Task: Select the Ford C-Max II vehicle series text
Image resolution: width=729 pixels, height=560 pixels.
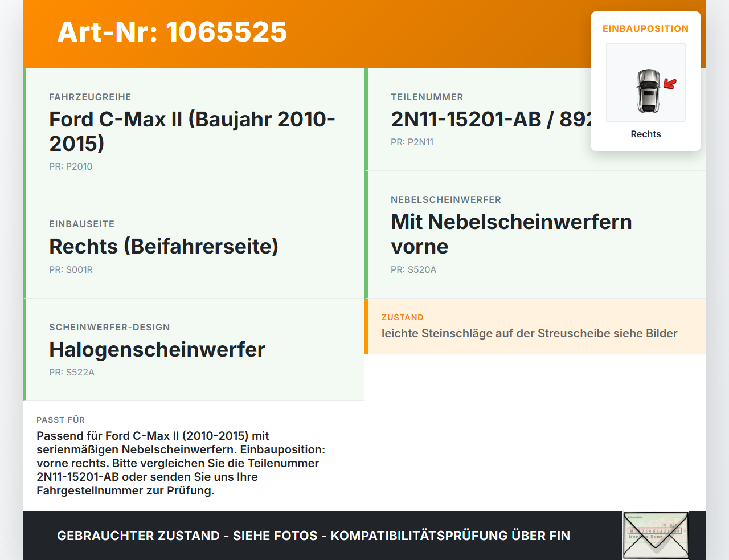Action: 192,131
